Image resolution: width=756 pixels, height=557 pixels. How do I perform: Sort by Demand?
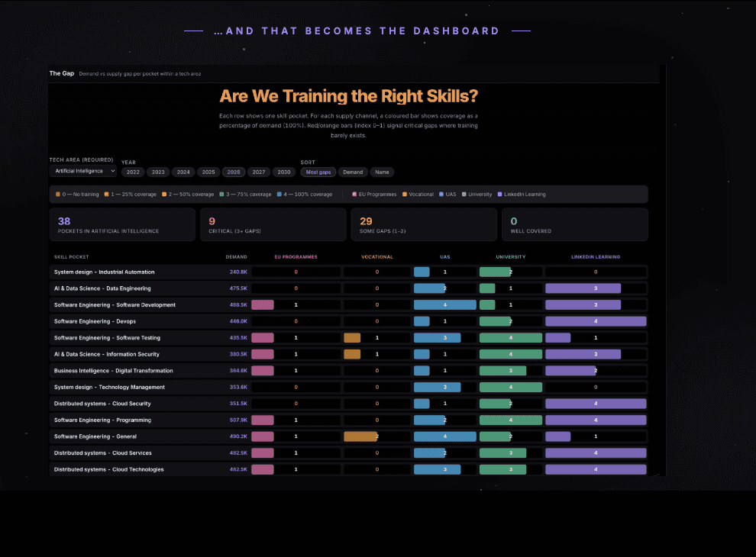pos(353,172)
